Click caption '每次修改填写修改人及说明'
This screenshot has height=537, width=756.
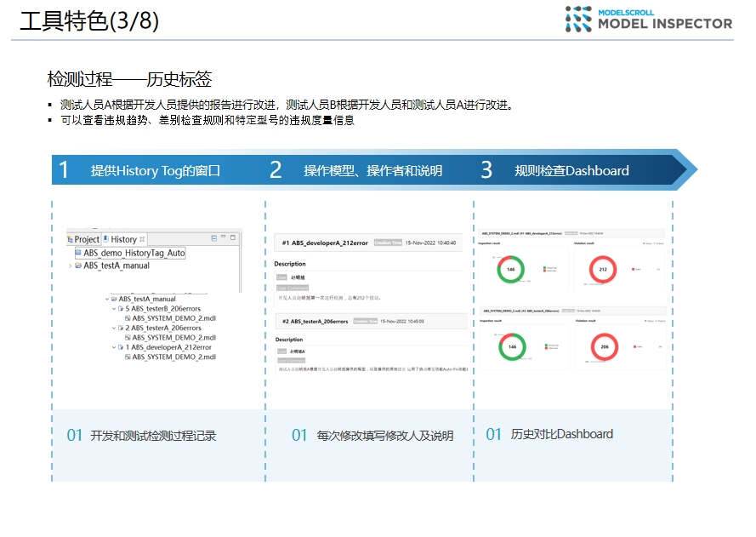(384, 436)
